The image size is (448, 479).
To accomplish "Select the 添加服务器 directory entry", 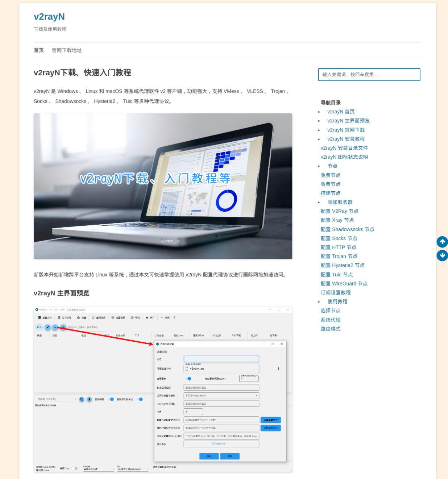I will pyautogui.click(x=340, y=202).
